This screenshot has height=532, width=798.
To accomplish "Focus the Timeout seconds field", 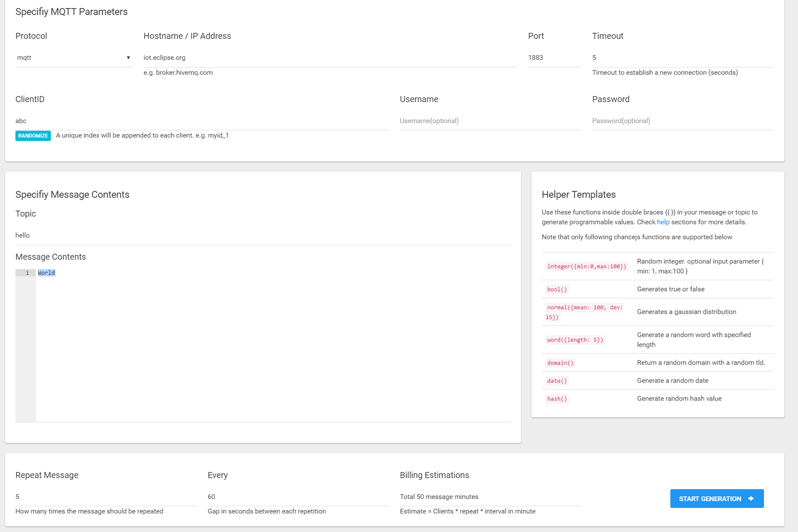I will pyautogui.click(x=682, y=58).
